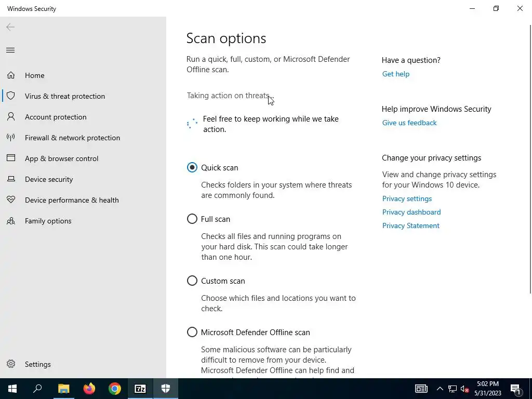The image size is (532, 399).
Task: Launch Google Chrome from the taskbar
Action: click(115, 389)
